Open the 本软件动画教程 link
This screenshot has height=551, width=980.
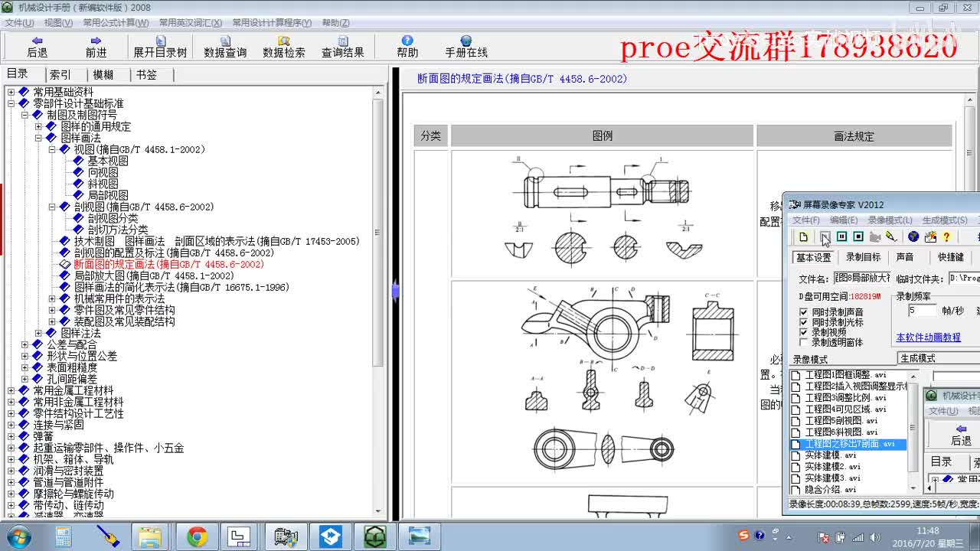(x=928, y=337)
